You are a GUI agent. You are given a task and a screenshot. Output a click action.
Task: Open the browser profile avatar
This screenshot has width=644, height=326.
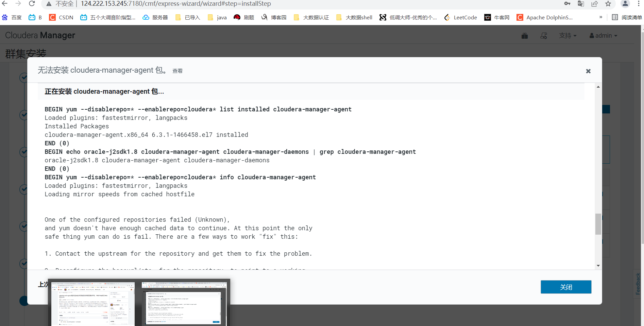point(625,4)
